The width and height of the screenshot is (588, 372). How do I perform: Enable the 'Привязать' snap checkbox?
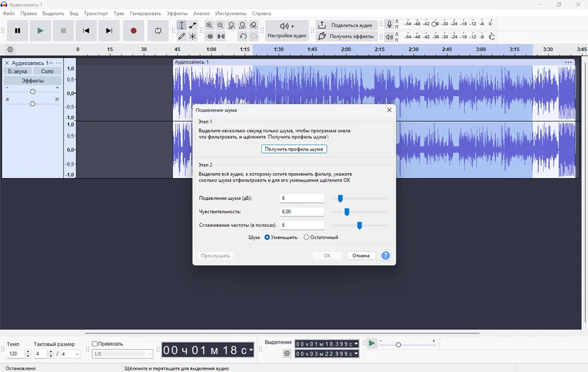pos(95,344)
